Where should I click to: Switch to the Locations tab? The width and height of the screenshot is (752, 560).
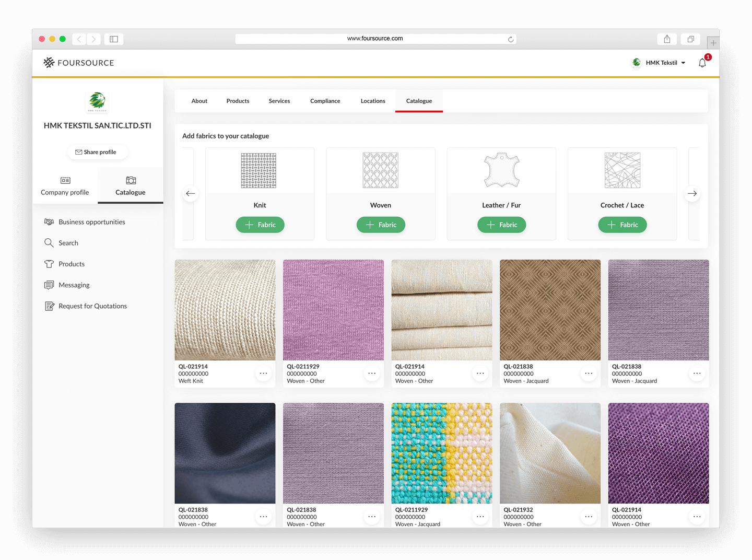[372, 101]
